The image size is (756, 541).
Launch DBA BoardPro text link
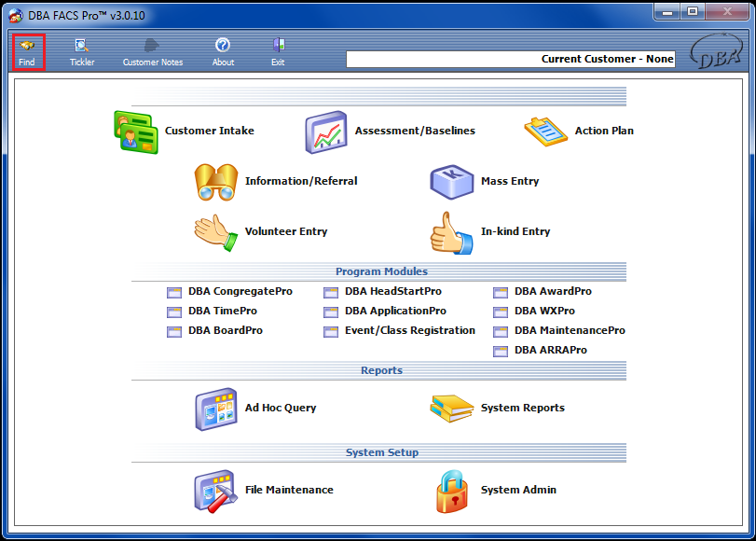(226, 330)
